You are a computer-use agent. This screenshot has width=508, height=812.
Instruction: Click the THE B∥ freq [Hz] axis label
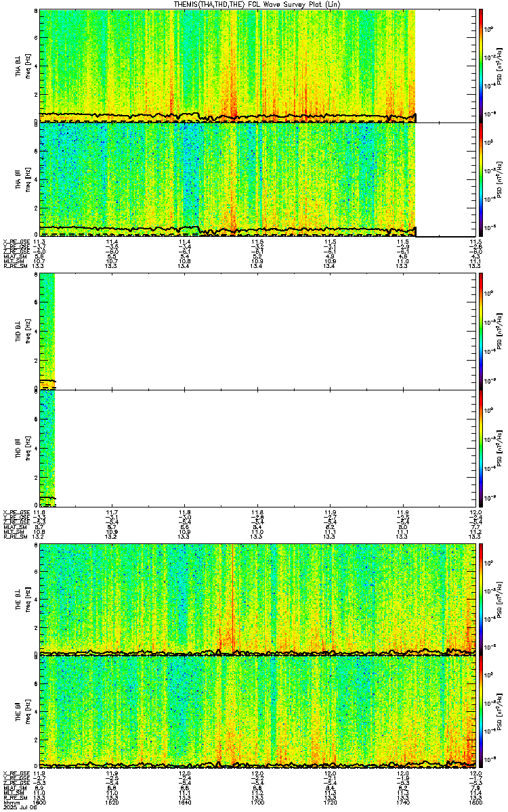(28, 712)
